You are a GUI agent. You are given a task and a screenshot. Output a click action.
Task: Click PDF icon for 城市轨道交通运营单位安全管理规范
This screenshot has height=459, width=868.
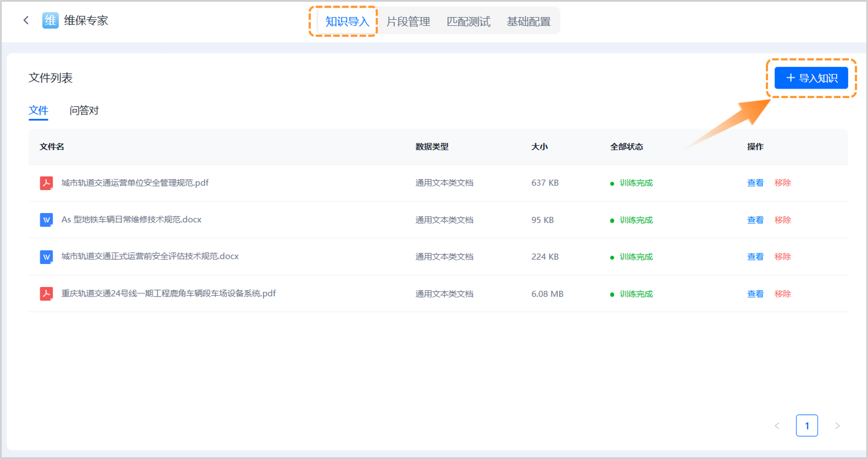pyautogui.click(x=46, y=183)
